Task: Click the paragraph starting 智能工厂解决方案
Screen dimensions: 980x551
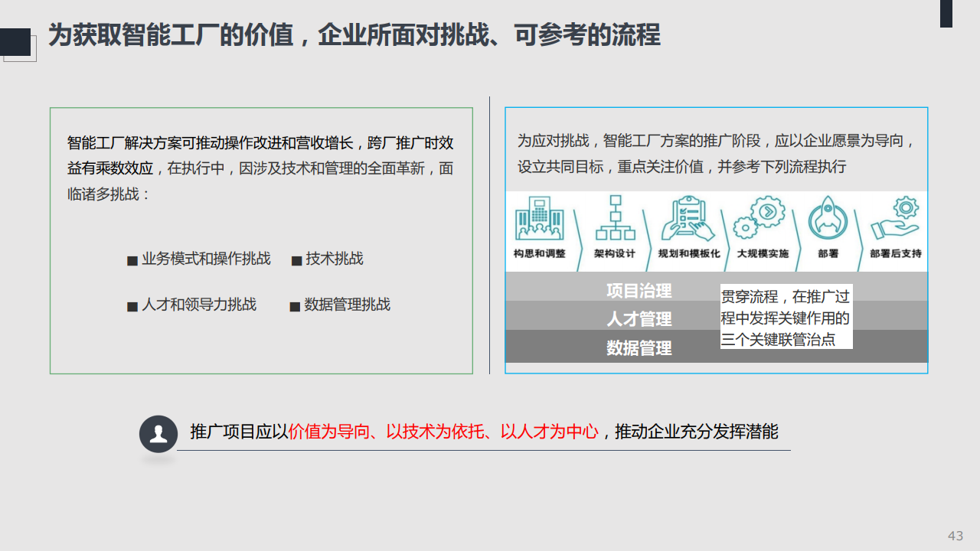Action: pos(260,168)
